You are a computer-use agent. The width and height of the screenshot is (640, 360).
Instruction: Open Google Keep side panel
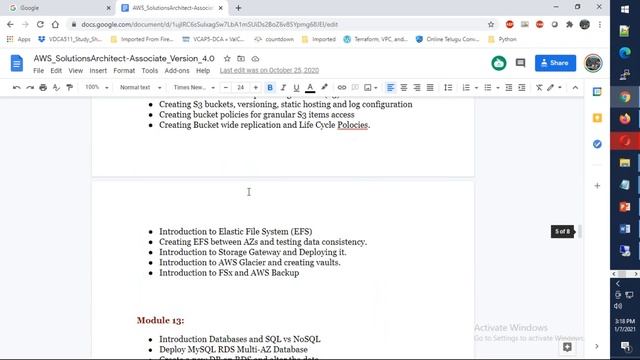point(597,118)
